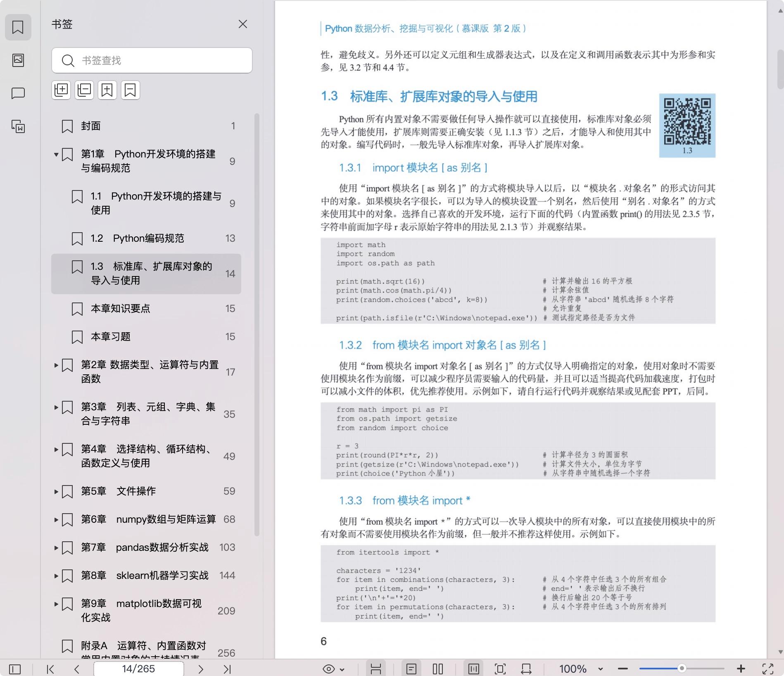
Task: Zoom in with the plus button
Action: pos(741,669)
